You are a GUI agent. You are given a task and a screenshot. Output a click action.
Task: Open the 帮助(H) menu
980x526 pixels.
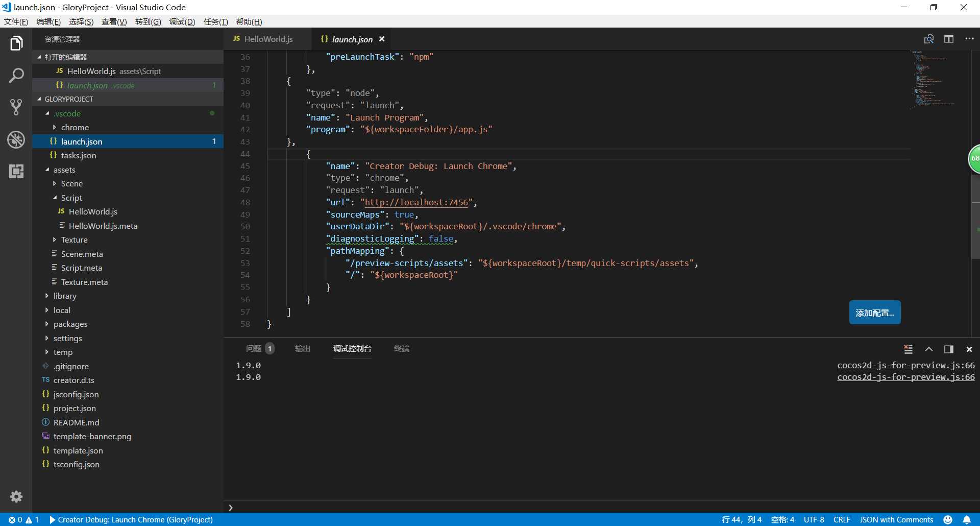(249, 21)
